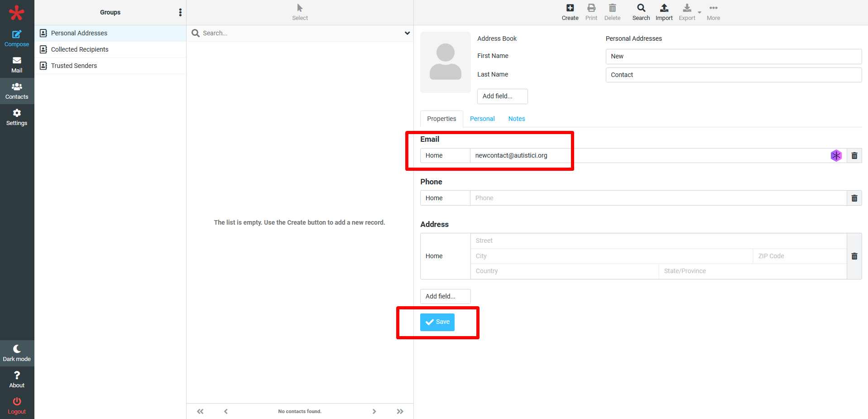Open Settings from the sidebar

pos(17,117)
